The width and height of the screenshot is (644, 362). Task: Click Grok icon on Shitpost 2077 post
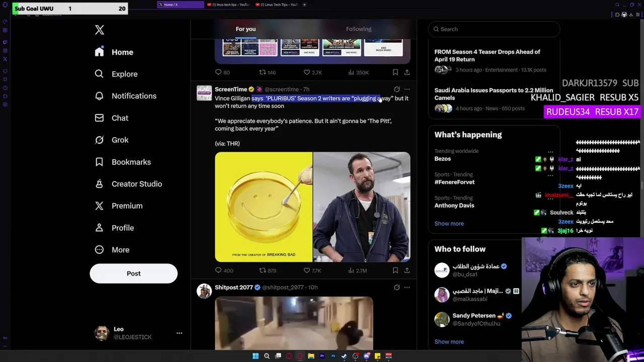tap(397, 288)
